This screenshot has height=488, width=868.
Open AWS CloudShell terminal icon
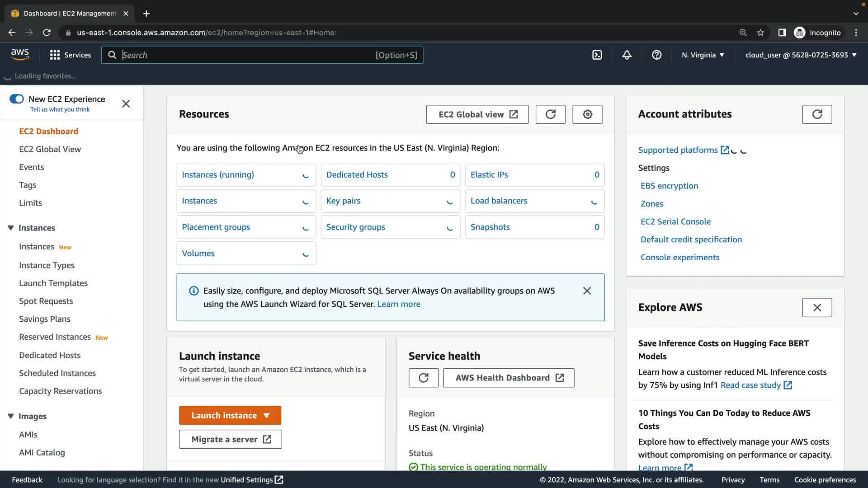597,55
